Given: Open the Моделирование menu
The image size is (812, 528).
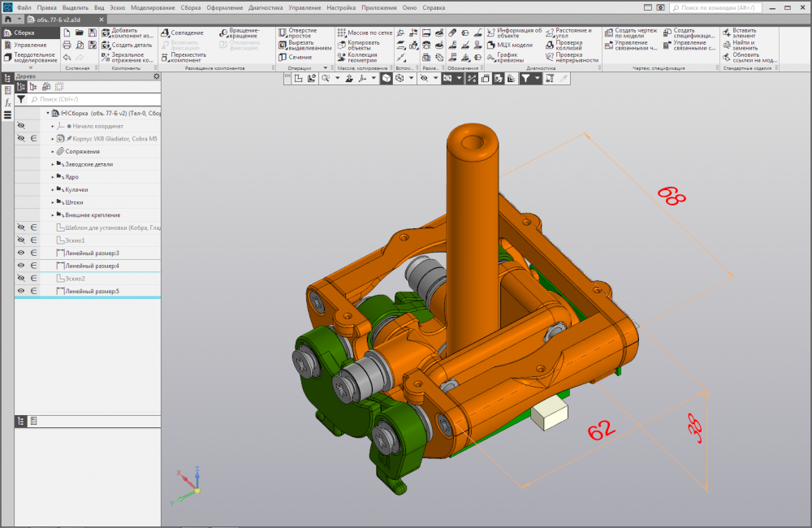Looking at the screenshot, I should (x=154, y=7).
